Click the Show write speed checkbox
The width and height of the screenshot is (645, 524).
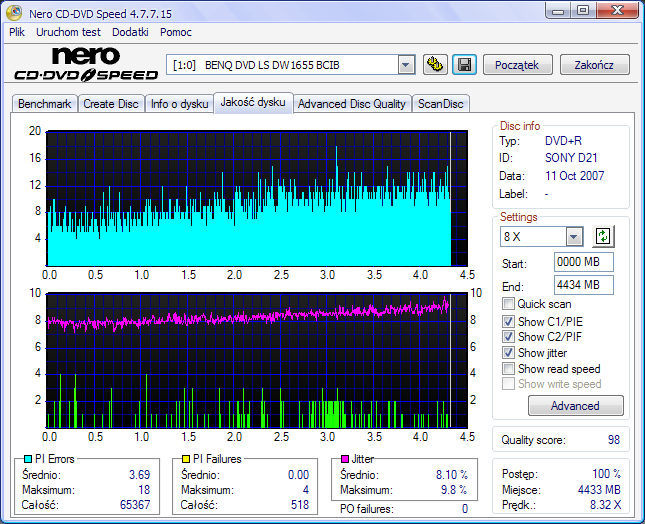(508, 384)
